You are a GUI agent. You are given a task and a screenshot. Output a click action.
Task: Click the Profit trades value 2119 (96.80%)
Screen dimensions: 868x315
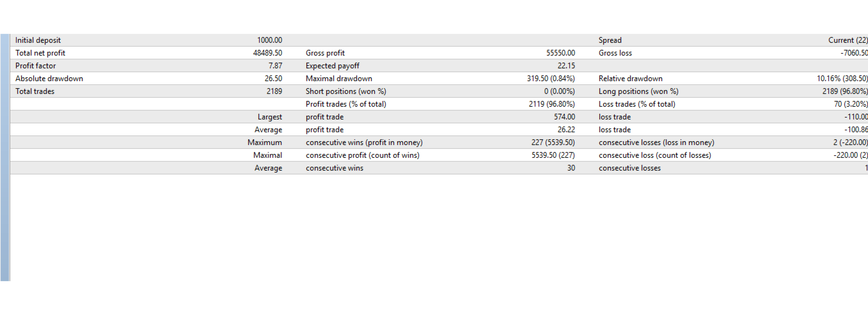(x=551, y=104)
